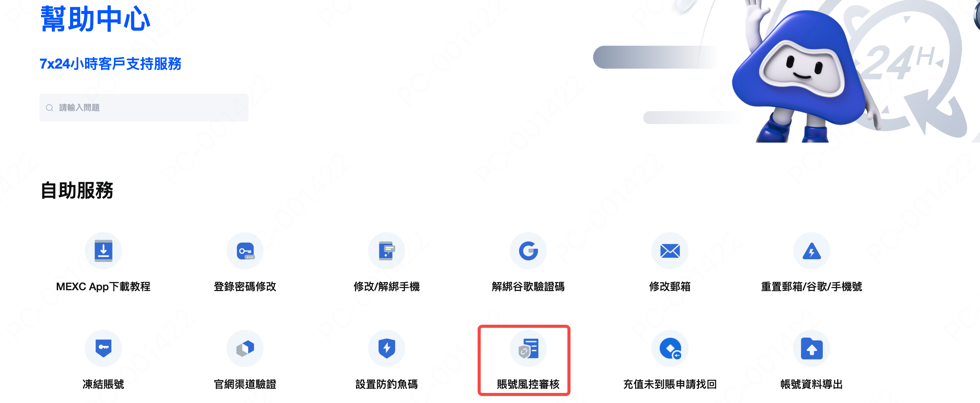980x403 pixels.
Task: Select the freeze account shield icon
Action: [103, 348]
